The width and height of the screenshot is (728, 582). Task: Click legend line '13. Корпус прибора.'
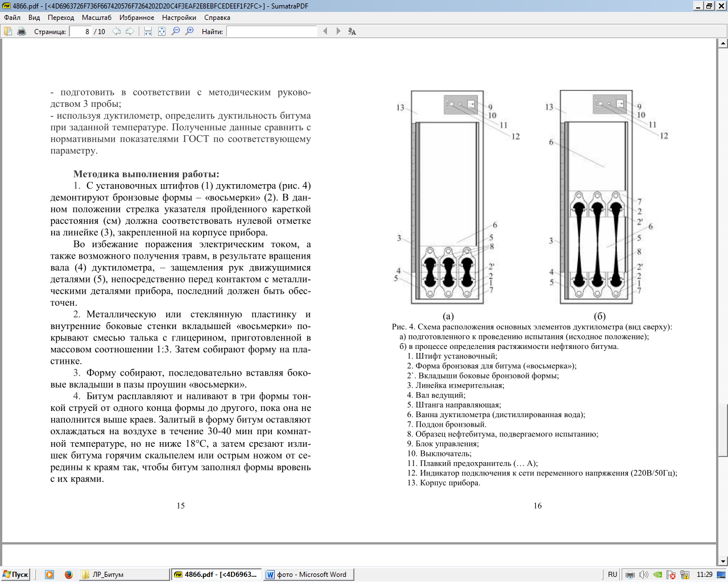click(444, 483)
